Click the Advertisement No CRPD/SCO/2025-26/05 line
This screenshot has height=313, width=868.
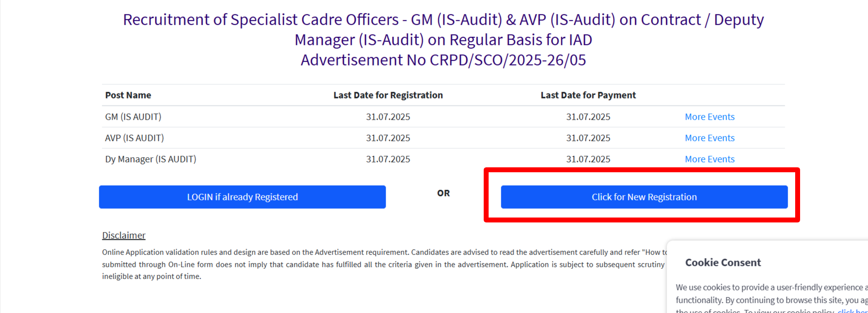point(443,60)
